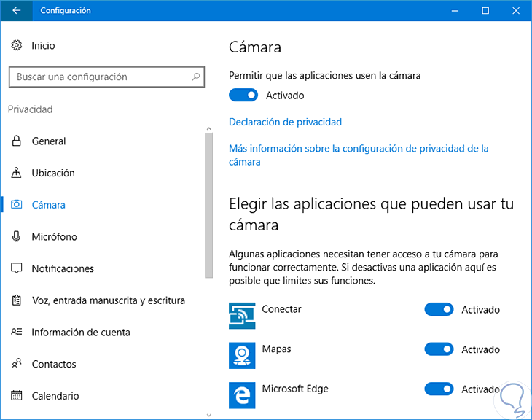Click the search magnifier icon
Image resolution: width=532 pixels, height=420 pixels.
tap(195, 77)
